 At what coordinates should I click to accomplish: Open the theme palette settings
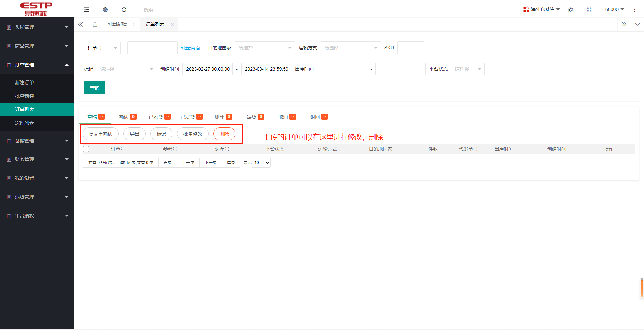point(570,10)
